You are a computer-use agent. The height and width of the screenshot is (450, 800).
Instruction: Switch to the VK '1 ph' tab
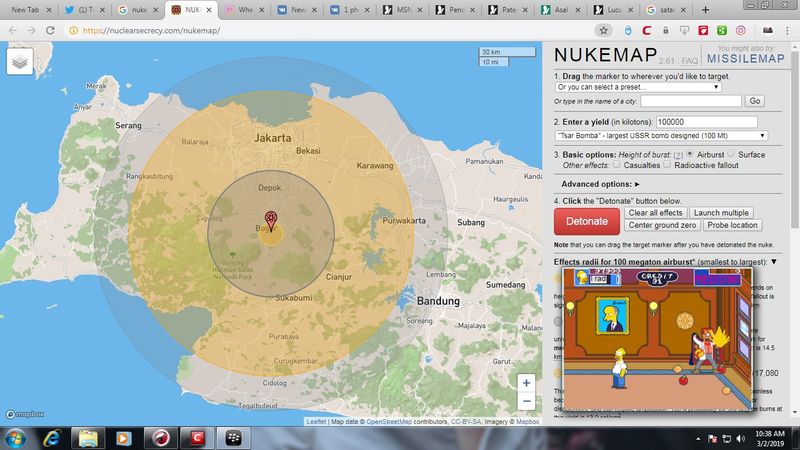[x=349, y=10]
